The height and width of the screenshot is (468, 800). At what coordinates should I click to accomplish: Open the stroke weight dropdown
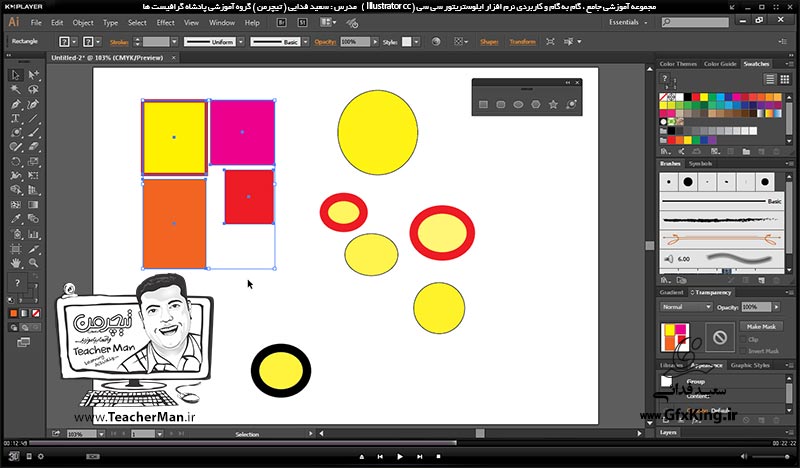pos(174,42)
